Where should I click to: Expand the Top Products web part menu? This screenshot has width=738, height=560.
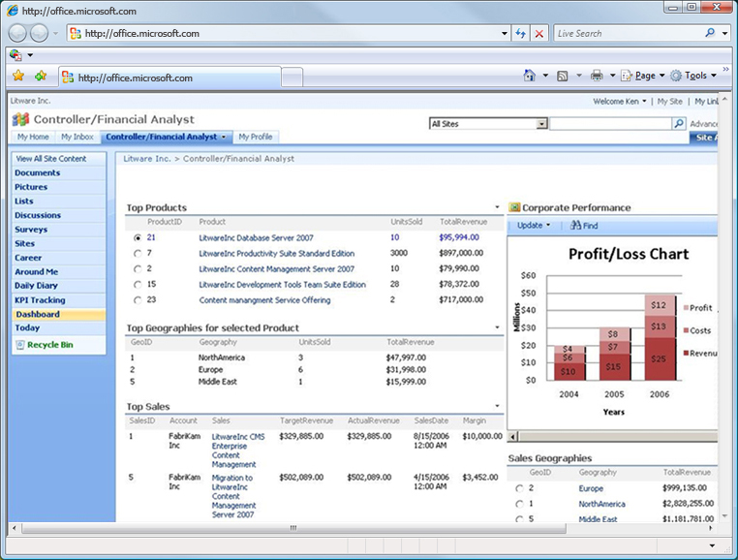[x=497, y=207]
